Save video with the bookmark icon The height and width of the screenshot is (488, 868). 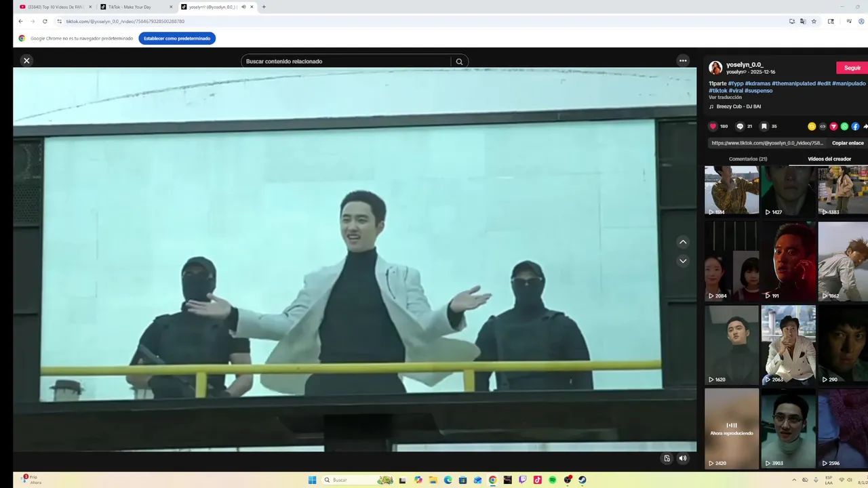pos(764,126)
